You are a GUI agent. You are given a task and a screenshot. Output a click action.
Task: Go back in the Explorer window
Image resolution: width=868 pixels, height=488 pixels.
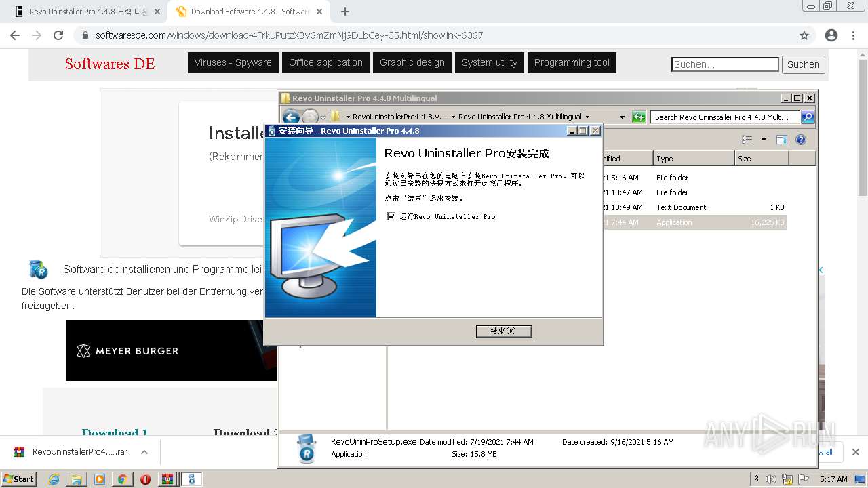point(291,117)
